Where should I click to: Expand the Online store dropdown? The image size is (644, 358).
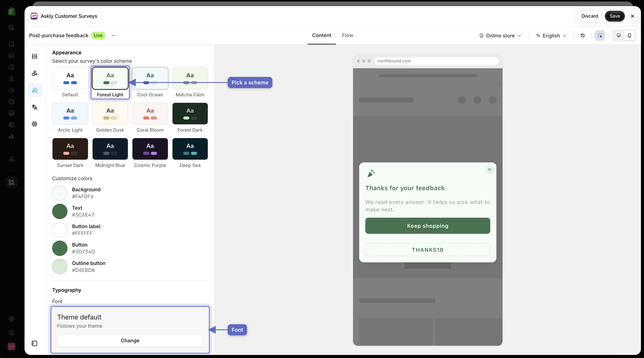[x=500, y=35]
